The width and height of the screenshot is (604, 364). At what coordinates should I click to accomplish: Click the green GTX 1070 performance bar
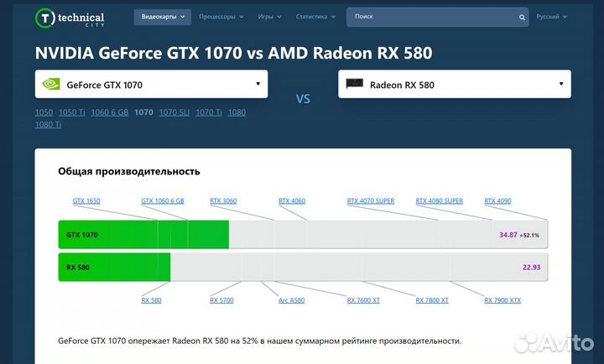pyautogui.click(x=143, y=235)
